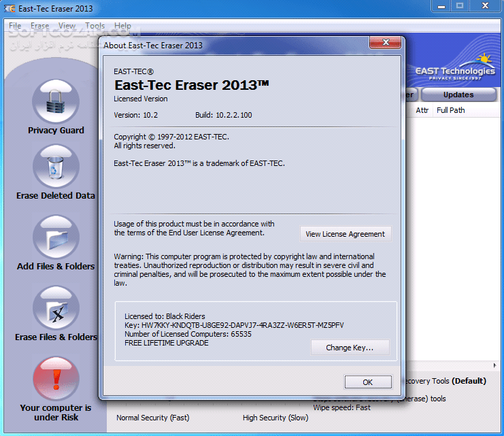Viewport: 504px width, 436px height.
Task: Click the FREE LIFETIME UPGRADE text
Action: pyautogui.click(x=167, y=343)
